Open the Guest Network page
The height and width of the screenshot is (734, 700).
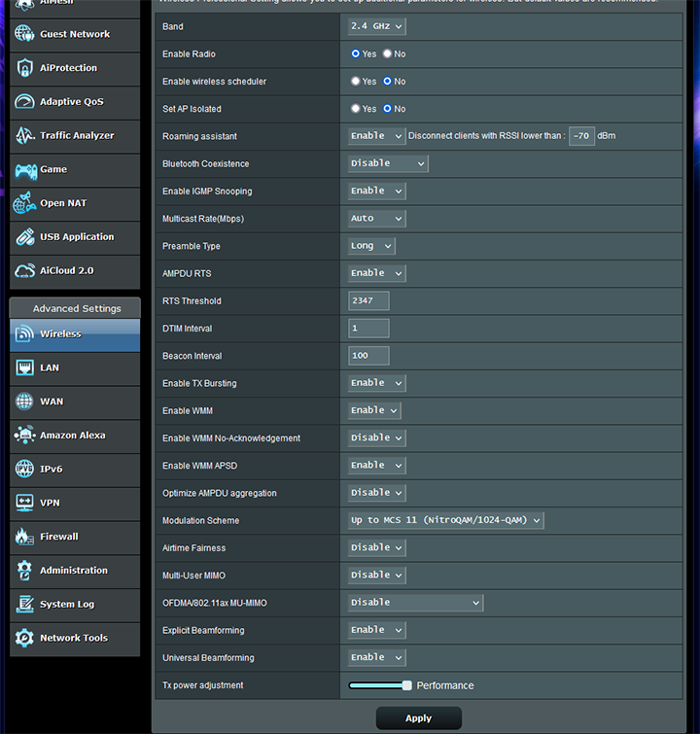pos(75,34)
